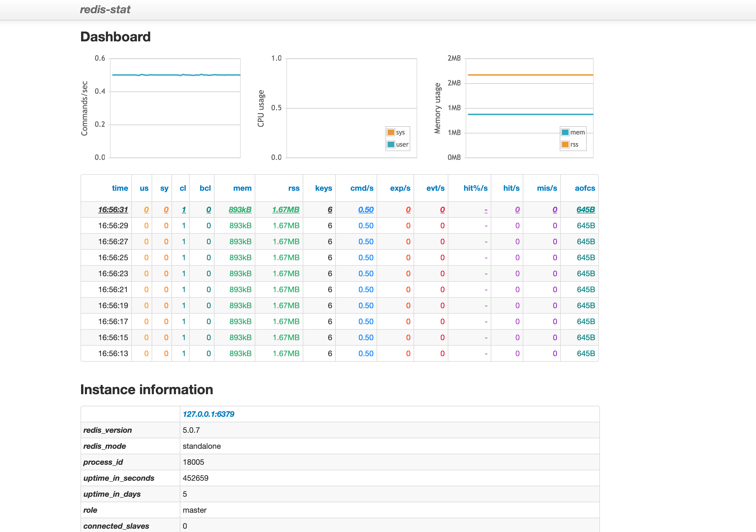This screenshot has width=756, height=532.
Task: Click the redis-stat header title
Action: [105, 10]
